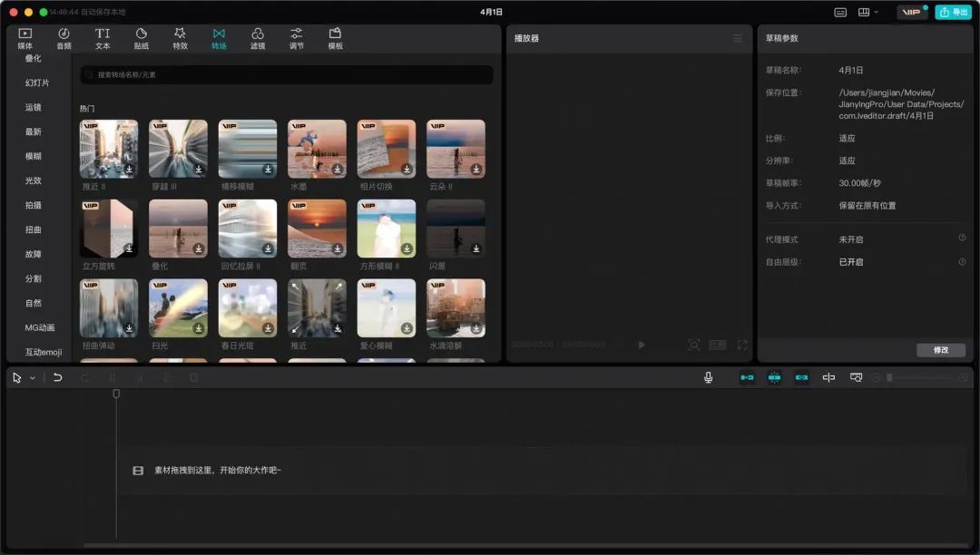Open the 调节 adjustment panel
The image size is (980, 555).
click(x=296, y=38)
